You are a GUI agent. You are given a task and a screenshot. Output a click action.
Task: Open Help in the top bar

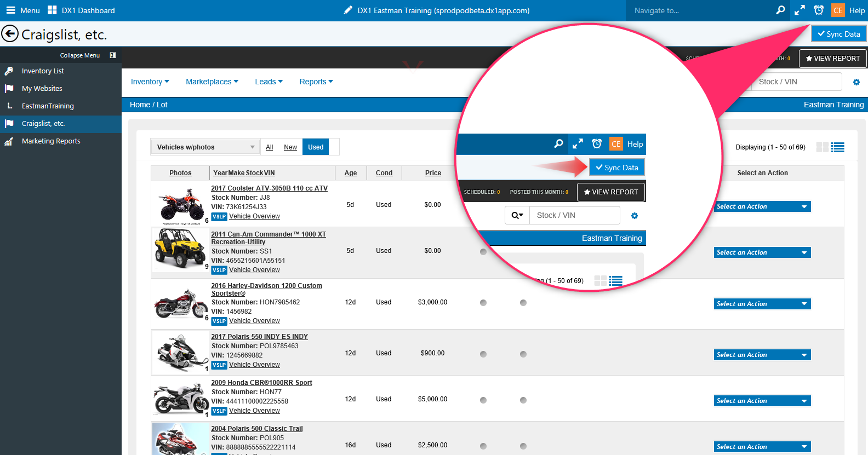click(857, 10)
